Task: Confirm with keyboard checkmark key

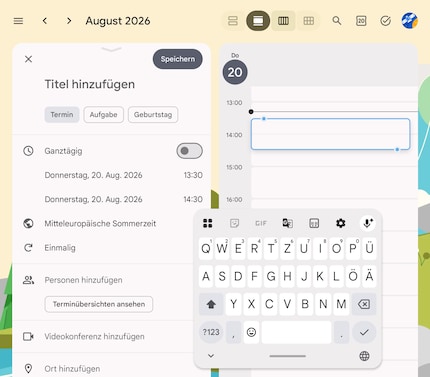Action: (x=364, y=332)
